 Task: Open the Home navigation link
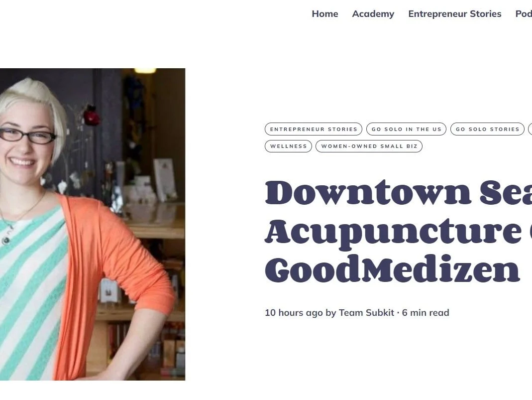[324, 14]
